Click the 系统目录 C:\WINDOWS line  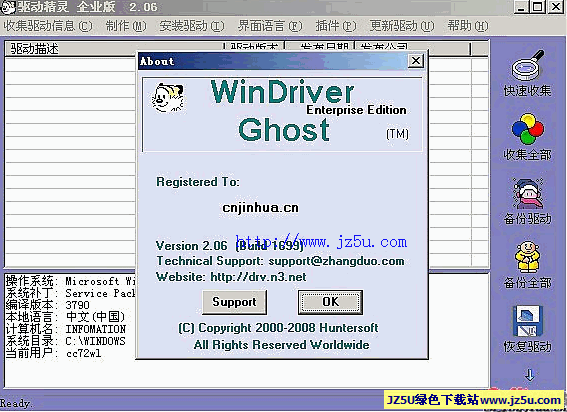(65, 341)
